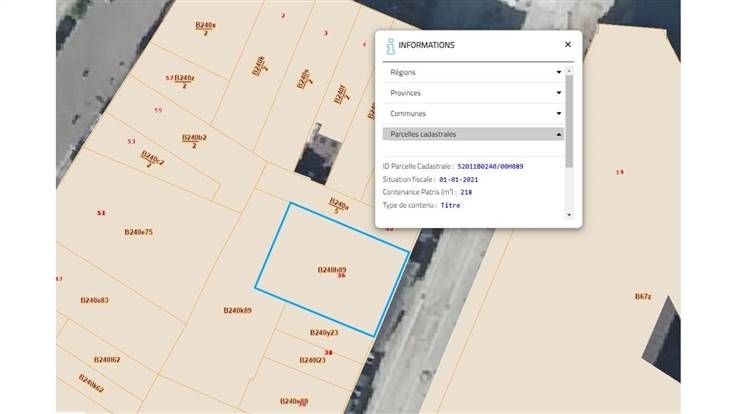Image resolution: width=736 pixels, height=414 pixels.
Task: Expand the Provinces section
Action: [558, 93]
